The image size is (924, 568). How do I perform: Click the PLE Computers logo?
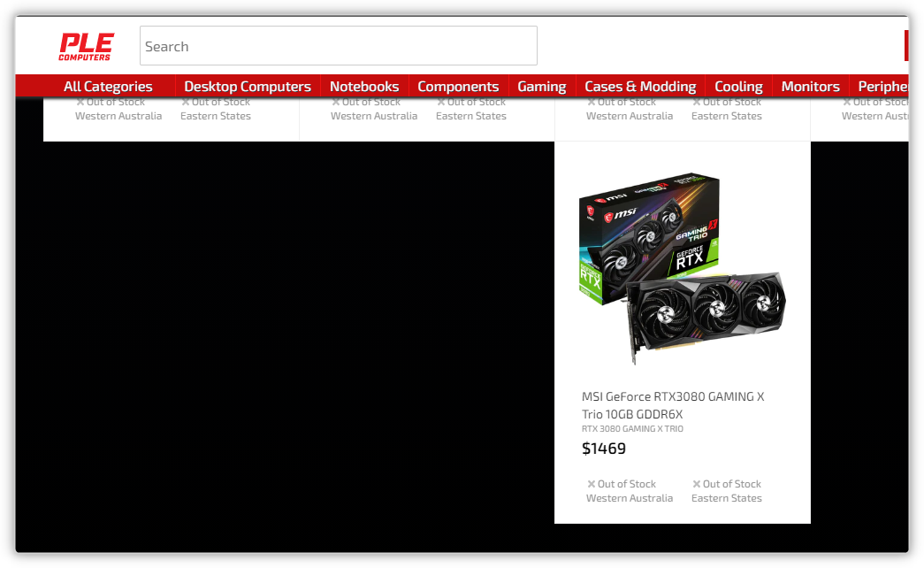pos(86,47)
